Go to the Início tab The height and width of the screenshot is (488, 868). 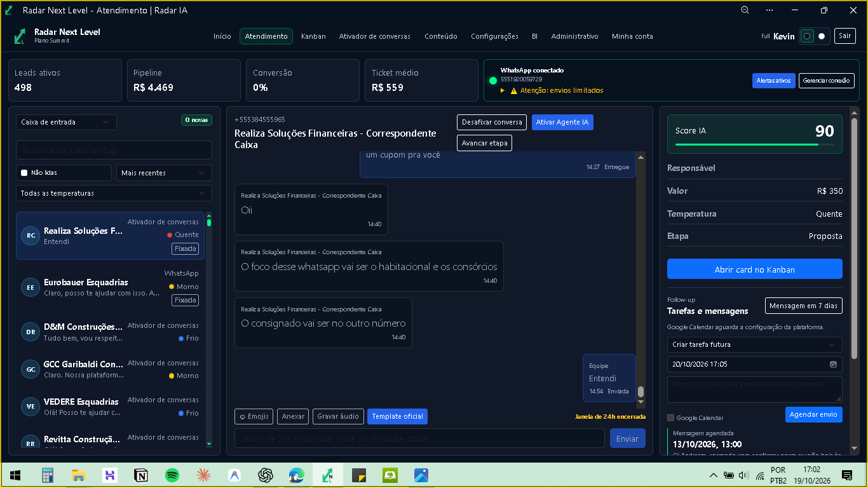pyautogui.click(x=222, y=36)
